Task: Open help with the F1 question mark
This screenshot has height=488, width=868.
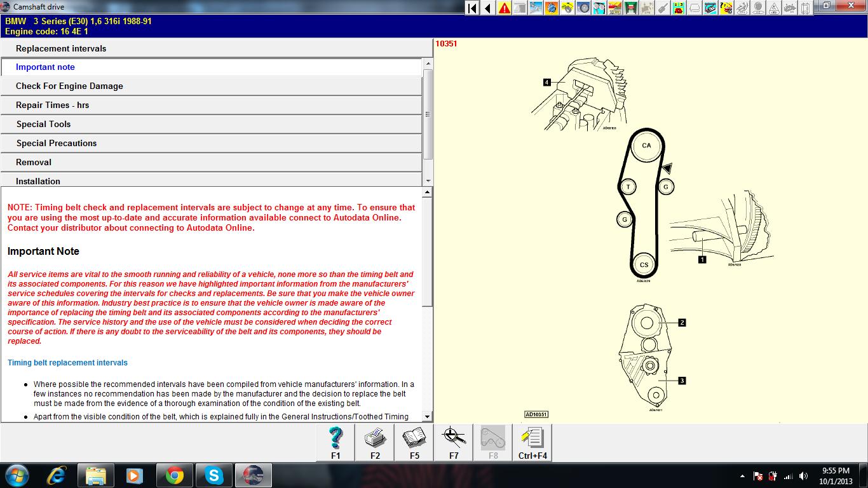Action: pos(336,442)
